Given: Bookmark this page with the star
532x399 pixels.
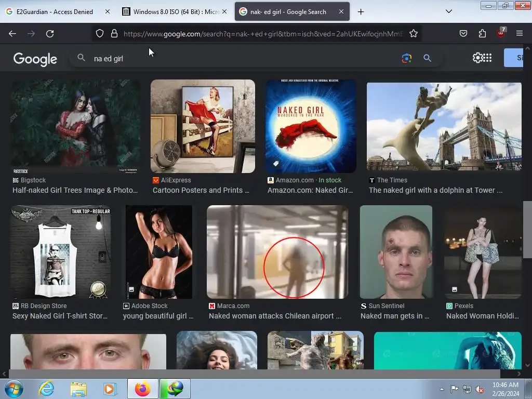Looking at the screenshot, I should (413, 33).
